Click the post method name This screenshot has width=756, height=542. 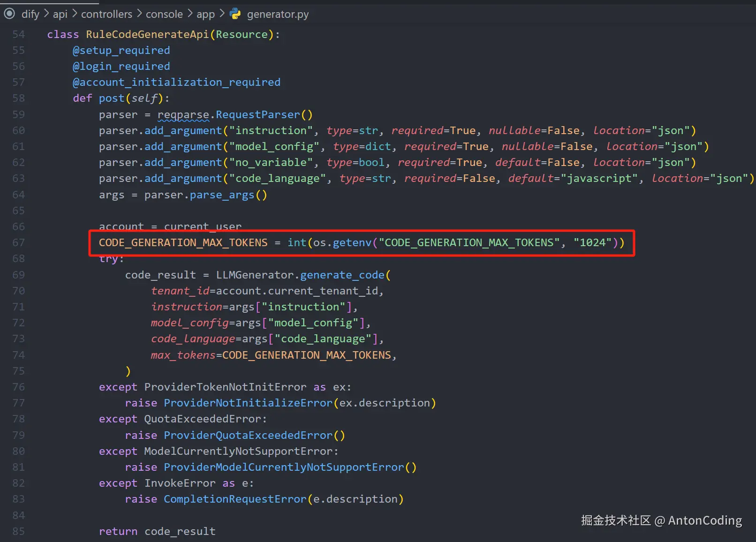(112, 98)
